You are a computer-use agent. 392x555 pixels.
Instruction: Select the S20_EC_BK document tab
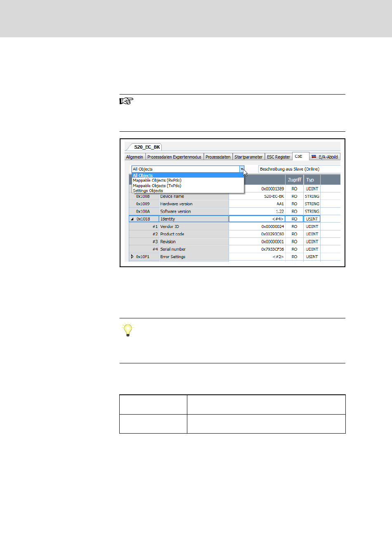[x=147, y=147]
